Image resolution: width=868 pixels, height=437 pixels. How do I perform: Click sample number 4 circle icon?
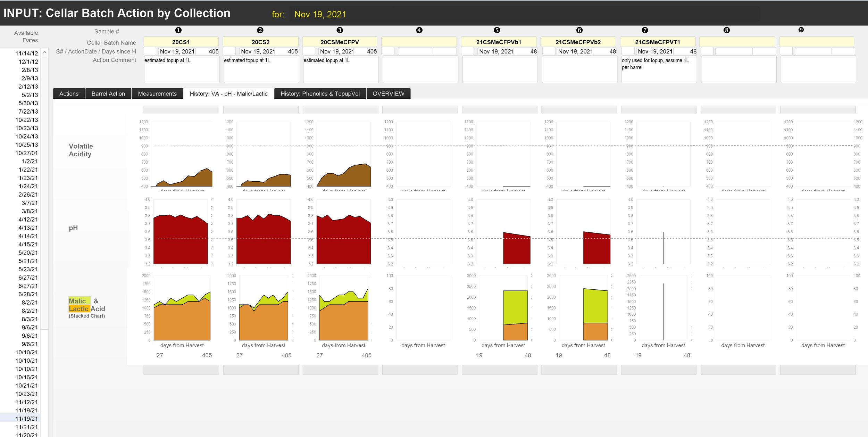click(x=419, y=30)
